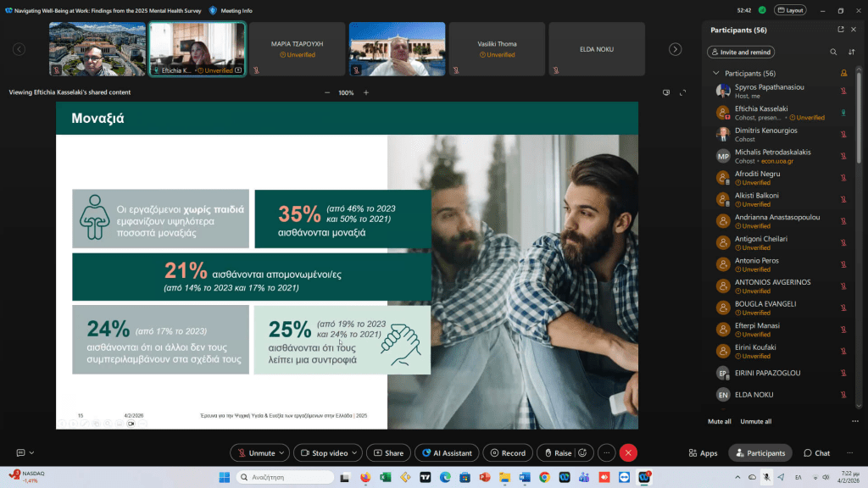
Task: Sort the participants list
Action: pyautogui.click(x=851, y=52)
